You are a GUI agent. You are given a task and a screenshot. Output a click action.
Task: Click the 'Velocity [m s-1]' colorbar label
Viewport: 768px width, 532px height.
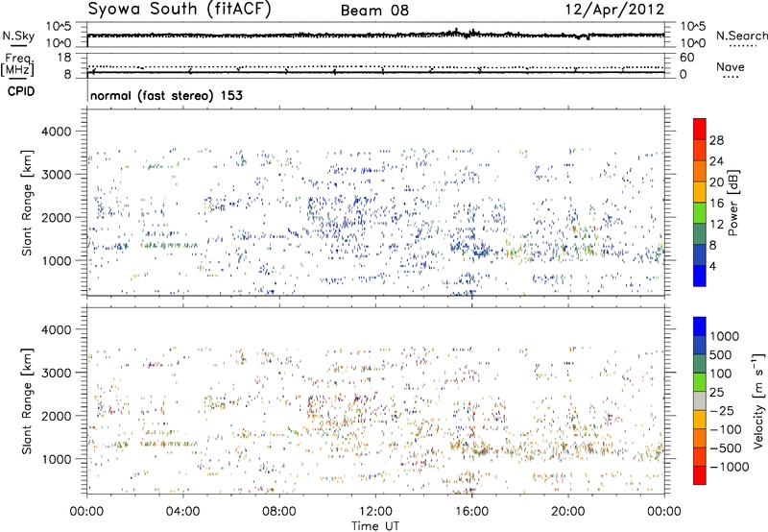(758, 400)
